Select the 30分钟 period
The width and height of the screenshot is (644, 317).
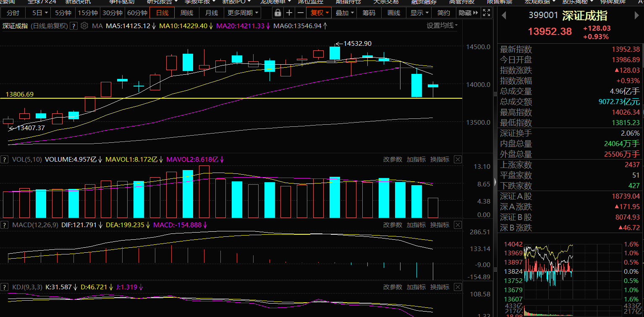(113, 13)
